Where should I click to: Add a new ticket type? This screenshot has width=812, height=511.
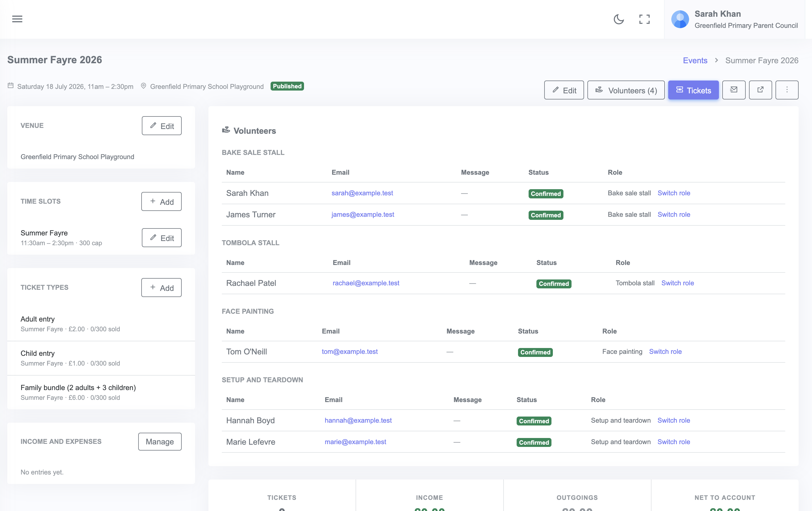[161, 288]
